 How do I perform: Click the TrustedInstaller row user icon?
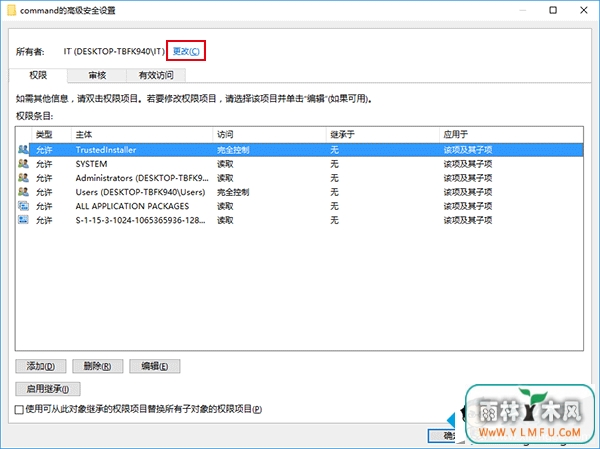click(x=23, y=149)
